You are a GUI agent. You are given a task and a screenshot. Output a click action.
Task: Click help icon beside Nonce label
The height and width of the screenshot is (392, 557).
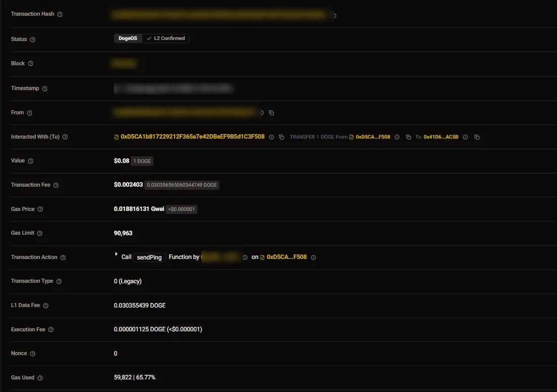(x=33, y=354)
